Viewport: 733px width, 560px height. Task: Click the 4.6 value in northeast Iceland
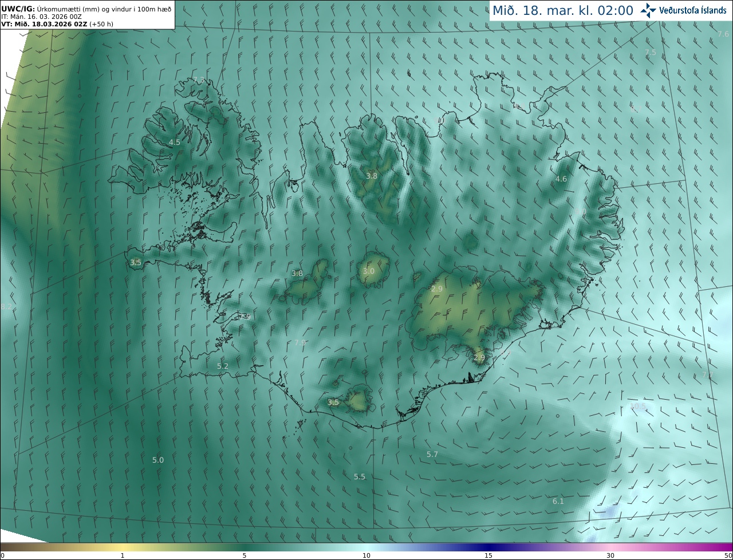[561, 179]
